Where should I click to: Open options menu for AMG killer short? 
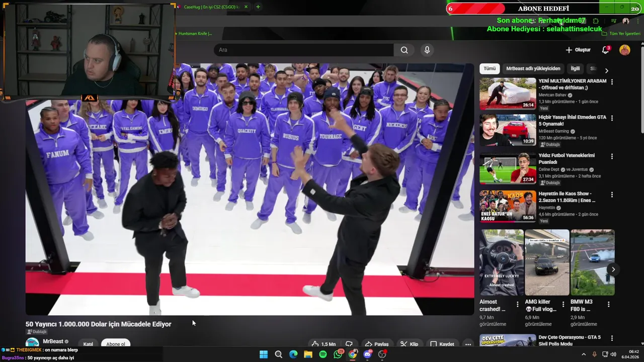(x=563, y=304)
